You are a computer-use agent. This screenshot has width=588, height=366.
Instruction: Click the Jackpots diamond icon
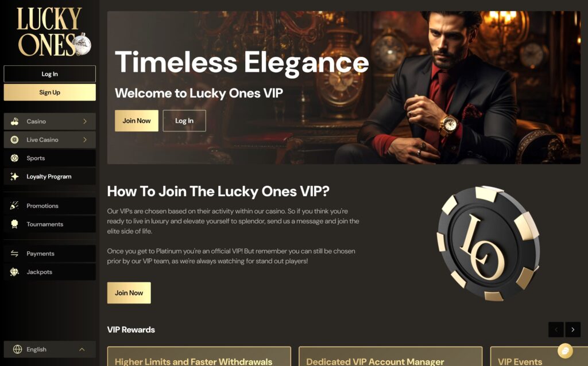14,272
